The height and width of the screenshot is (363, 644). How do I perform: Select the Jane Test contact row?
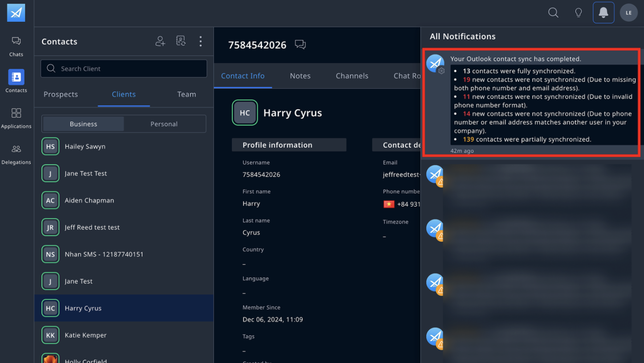(124, 281)
